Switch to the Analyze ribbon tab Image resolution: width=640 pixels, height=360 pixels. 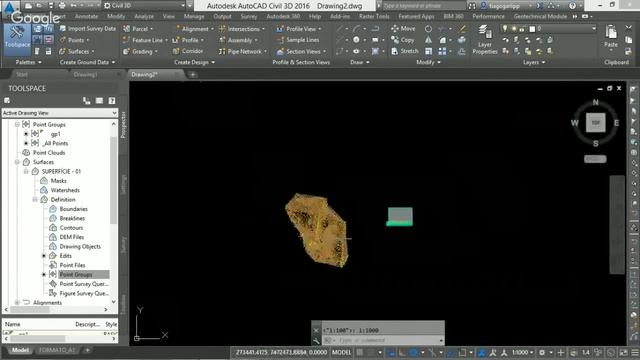[144, 16]
